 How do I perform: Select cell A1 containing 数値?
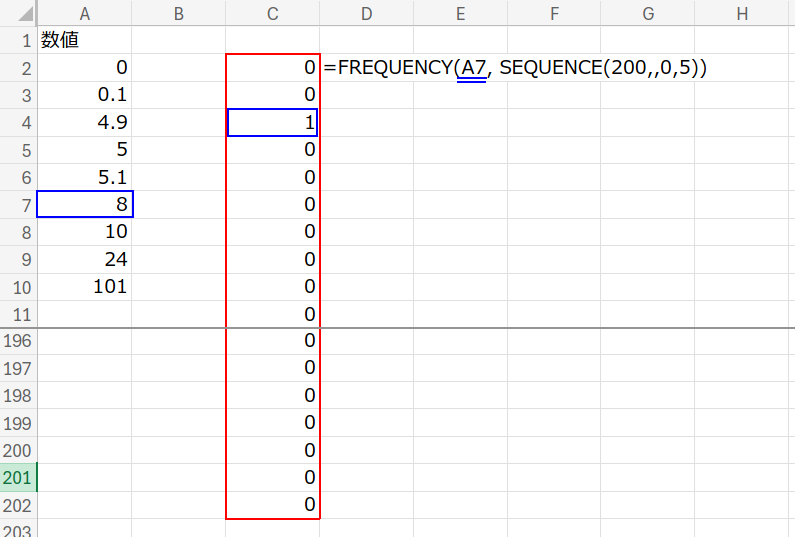pos(84,41)
